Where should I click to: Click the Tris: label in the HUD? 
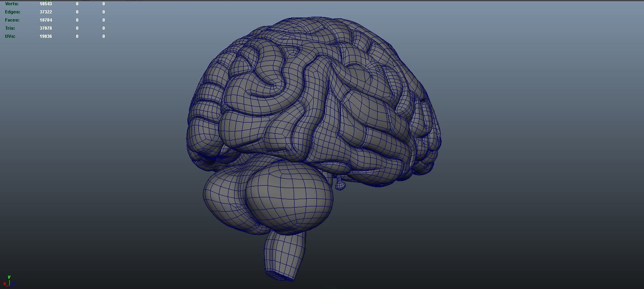(10, 28)
